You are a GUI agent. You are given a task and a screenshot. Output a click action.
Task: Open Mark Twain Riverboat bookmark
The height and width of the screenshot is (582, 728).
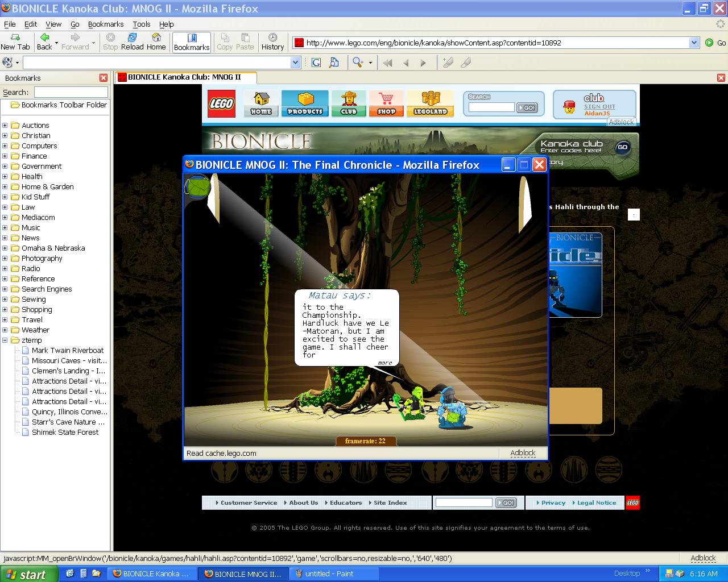click(68, 351)
